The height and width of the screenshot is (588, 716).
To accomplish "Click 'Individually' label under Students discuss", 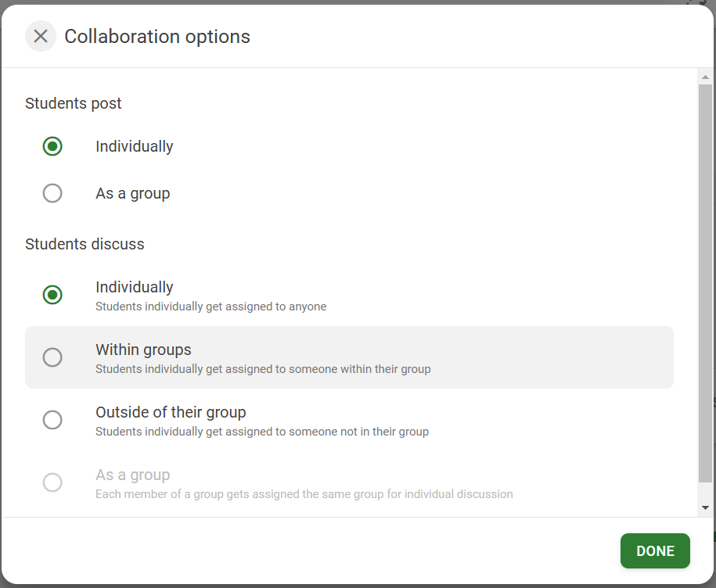I will (135, 288).
